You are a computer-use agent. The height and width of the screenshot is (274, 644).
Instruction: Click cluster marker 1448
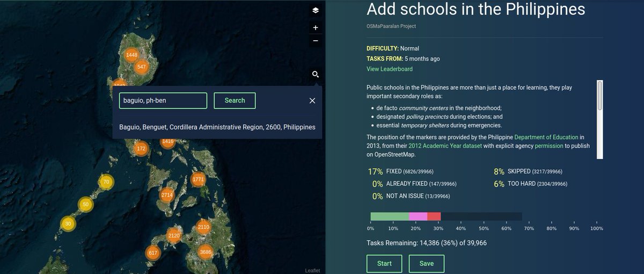[x=131, y=55]
